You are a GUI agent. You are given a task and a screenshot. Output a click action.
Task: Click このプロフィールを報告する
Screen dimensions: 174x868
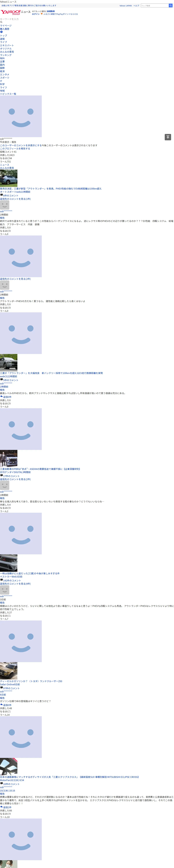15,149
